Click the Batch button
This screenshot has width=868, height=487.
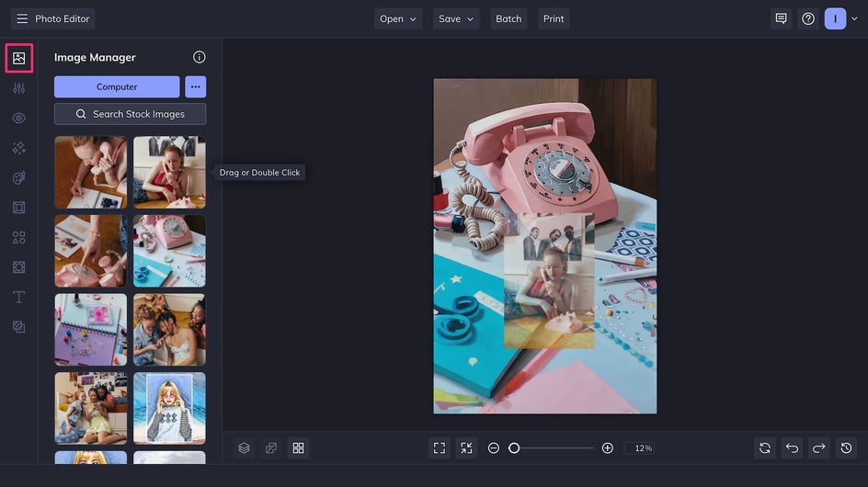(508, 18)
